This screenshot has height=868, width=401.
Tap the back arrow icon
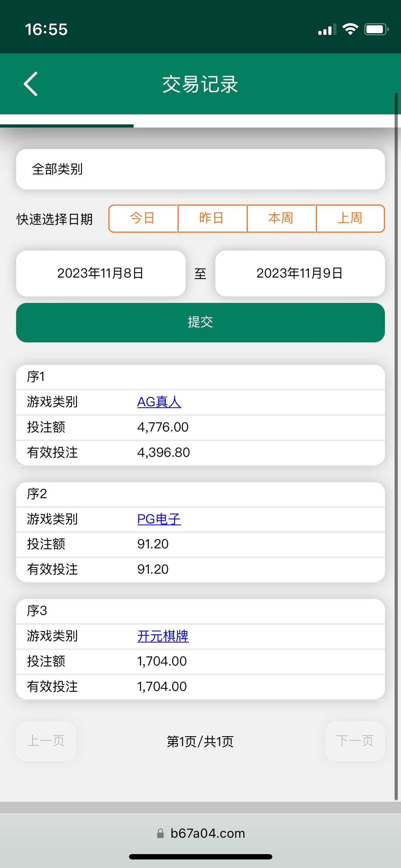(x=31, y=84)
